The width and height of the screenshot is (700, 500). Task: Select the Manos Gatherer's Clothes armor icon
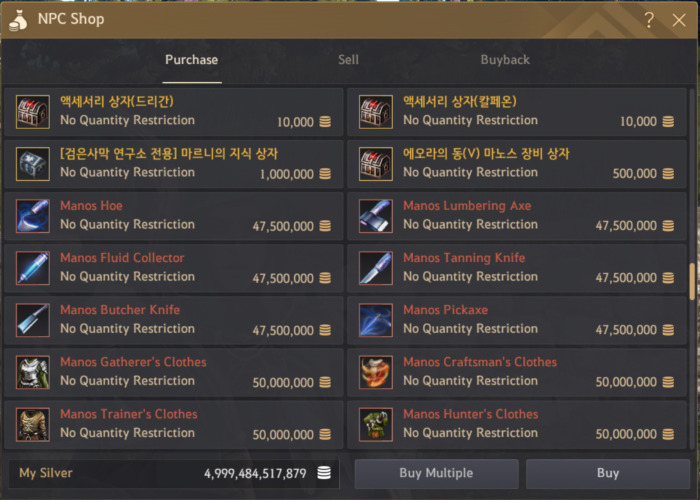[33, 372]
